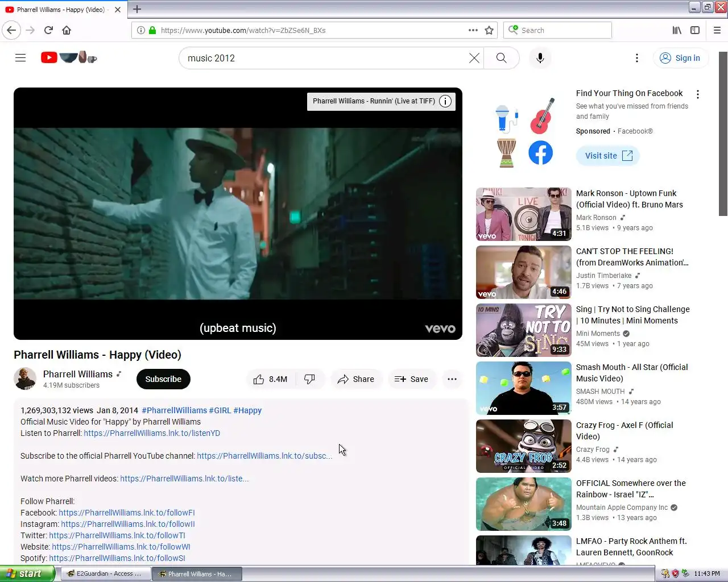Run search with magnifier button

point(501,58)
